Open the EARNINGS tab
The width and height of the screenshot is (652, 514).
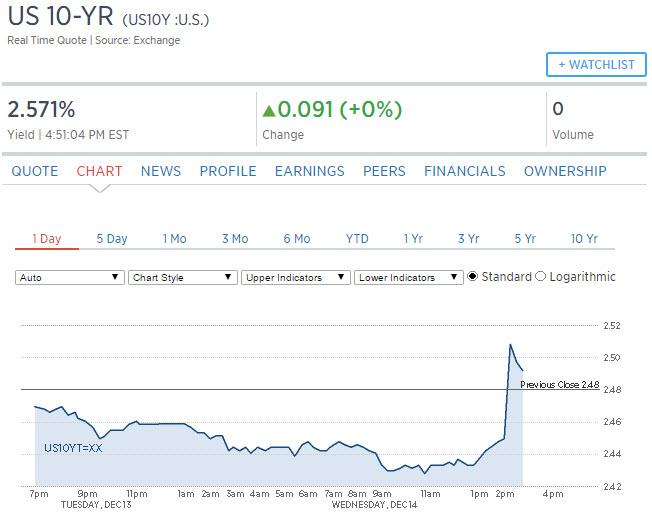click(x=310, y=171)
